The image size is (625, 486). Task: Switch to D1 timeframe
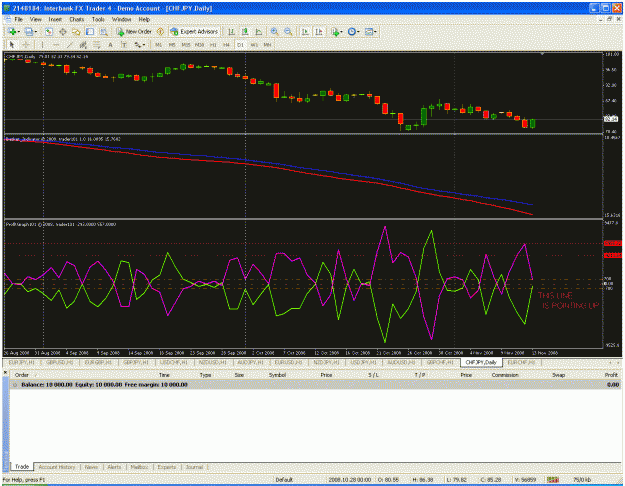pyautogui.click(x=240, y=45)
